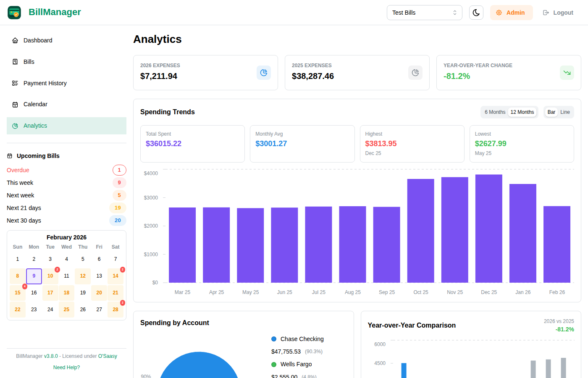This screenshot has height=378, width=588.
Task: Switch Spending Trends to 6 Months view
Action: pyautogui.click(x=494, y=112)
